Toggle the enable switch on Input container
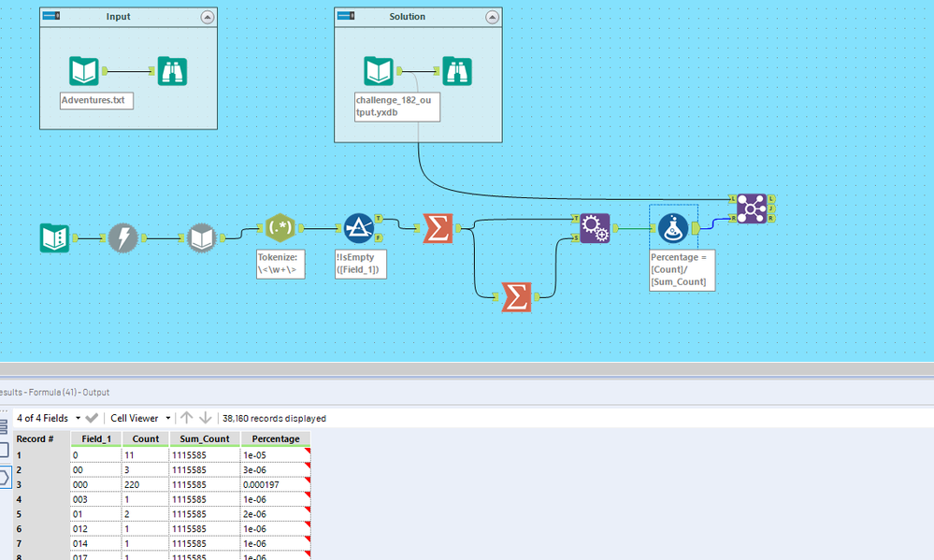The image size is (934, 560). point(51,16)
